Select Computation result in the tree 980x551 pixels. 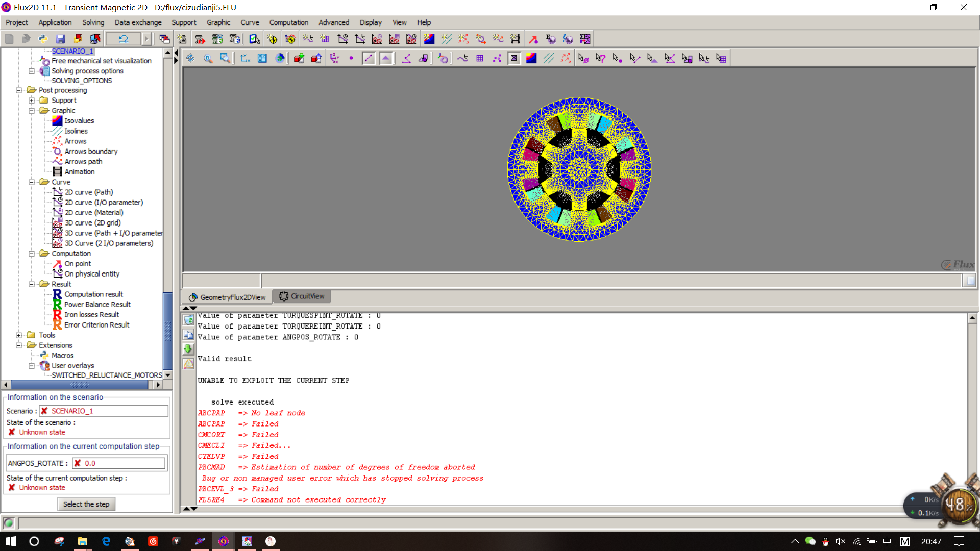93,294
